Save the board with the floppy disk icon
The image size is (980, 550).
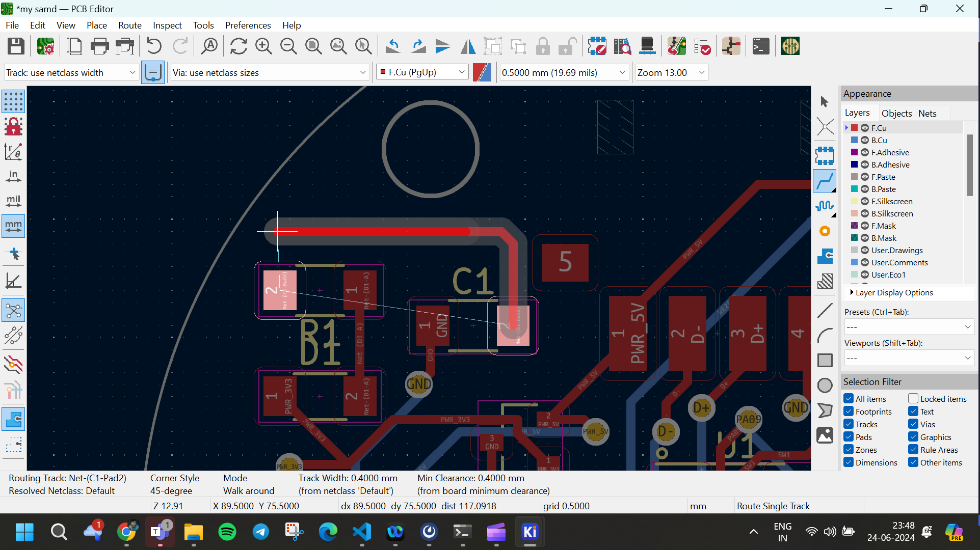(16, 46)
